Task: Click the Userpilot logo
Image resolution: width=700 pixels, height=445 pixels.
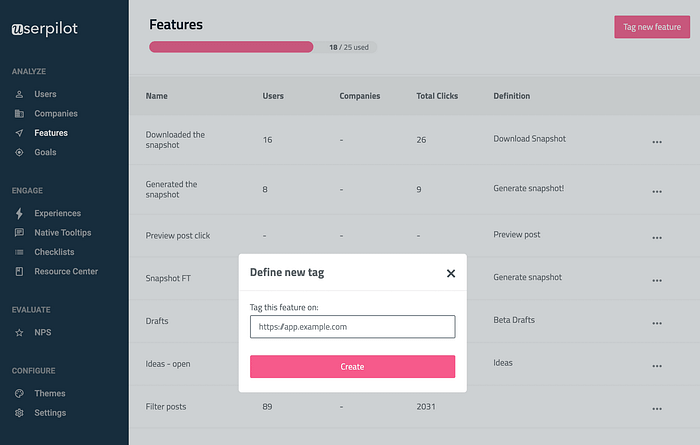Action: [x=57, y=29]
